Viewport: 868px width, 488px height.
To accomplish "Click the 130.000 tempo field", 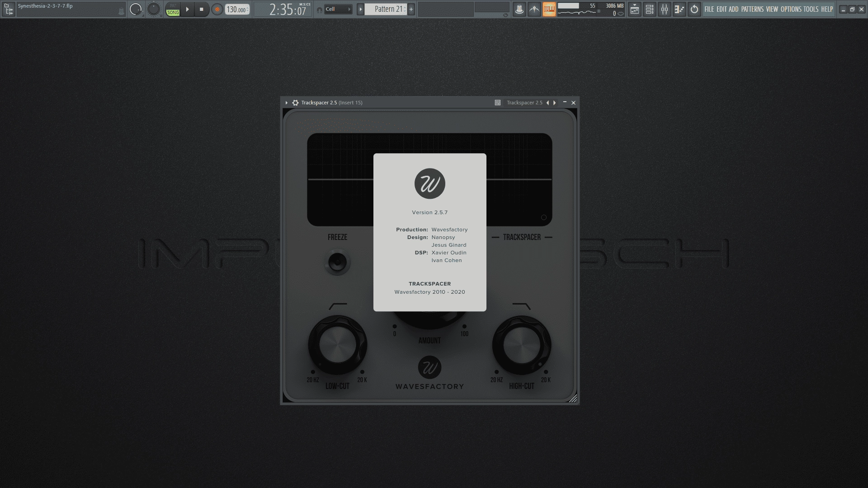I will point(237,9).
